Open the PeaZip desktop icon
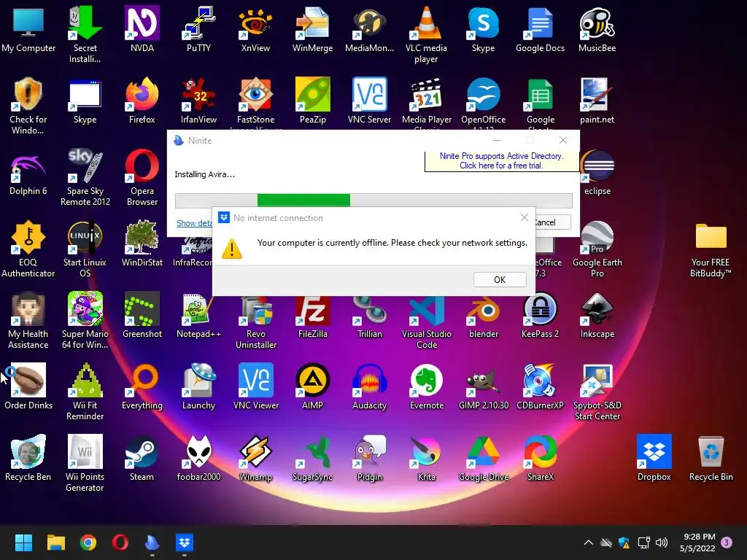747x560 pixels. [x=312, y=101]
